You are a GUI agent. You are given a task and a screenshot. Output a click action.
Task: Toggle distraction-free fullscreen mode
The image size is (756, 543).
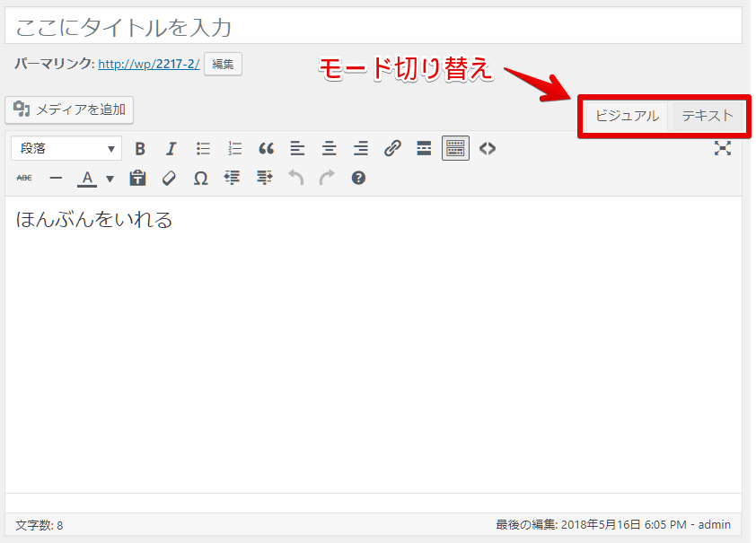(x=722, y=149)
